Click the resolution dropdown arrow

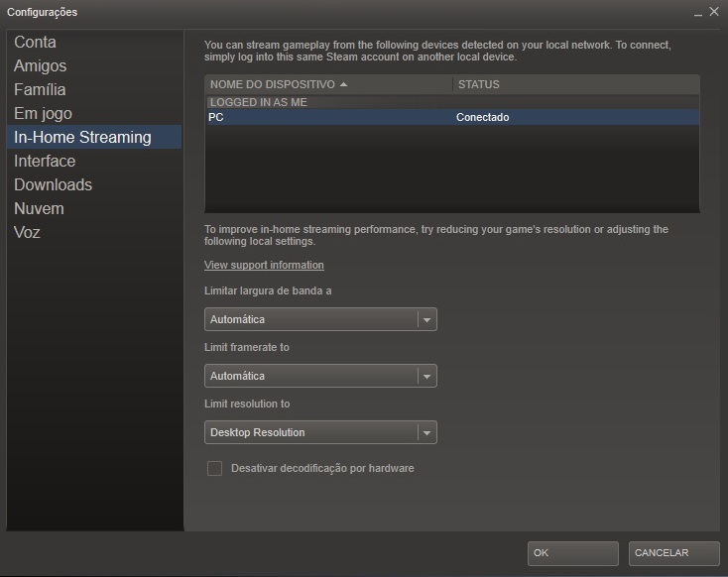click(426, 432)
